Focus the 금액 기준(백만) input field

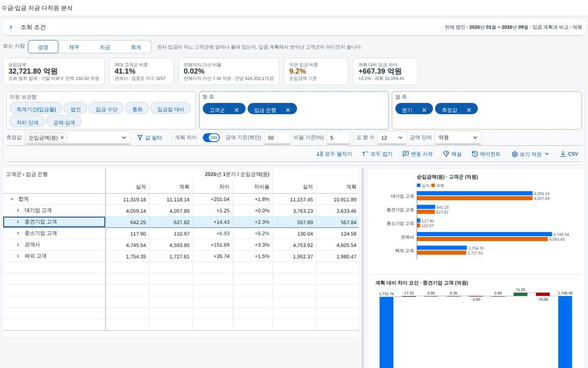click(x=277, y=138)
